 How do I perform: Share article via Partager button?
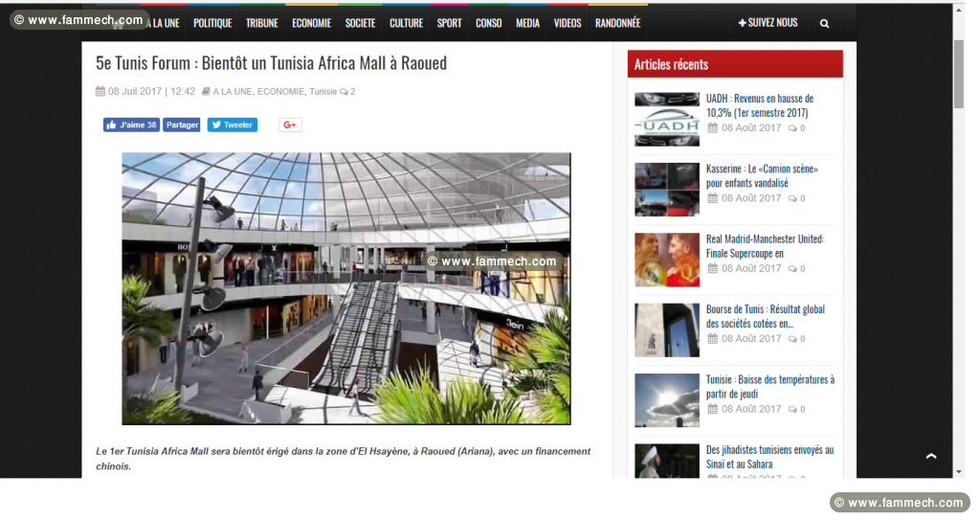[182, 125]
